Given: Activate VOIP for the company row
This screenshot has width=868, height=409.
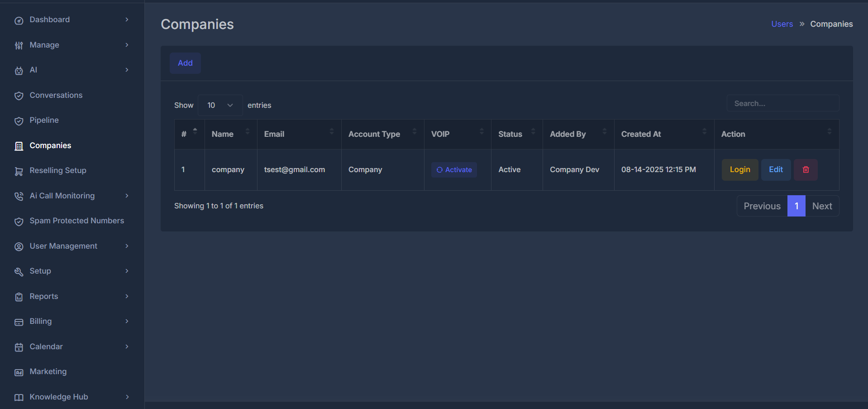Looking at the screenshot, I should 454,169.
